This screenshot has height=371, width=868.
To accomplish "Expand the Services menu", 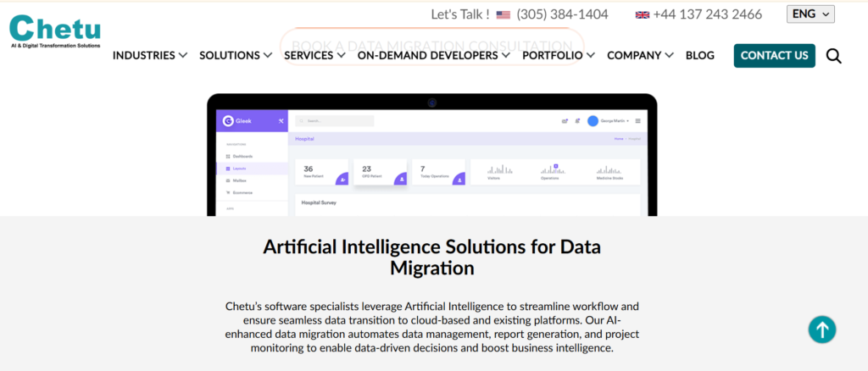I will [x=314, y=55].
